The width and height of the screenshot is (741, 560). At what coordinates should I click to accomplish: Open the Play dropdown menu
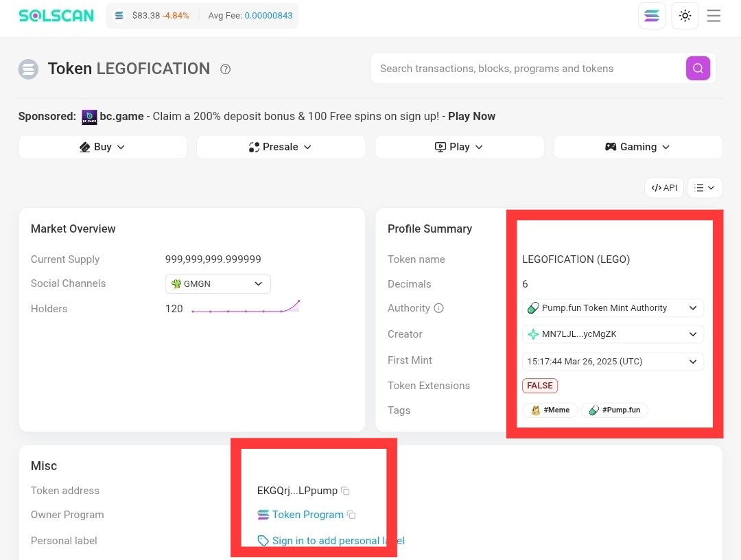459,147
